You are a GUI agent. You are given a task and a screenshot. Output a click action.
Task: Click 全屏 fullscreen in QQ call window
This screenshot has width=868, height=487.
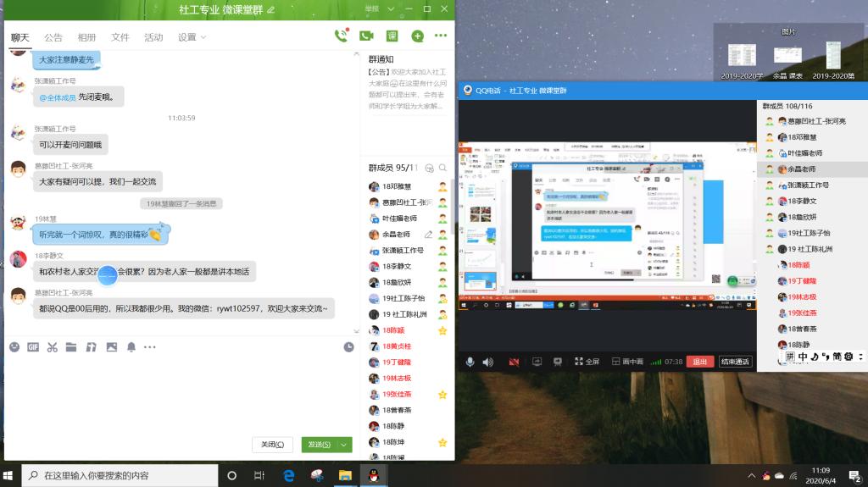coord(587,362)
